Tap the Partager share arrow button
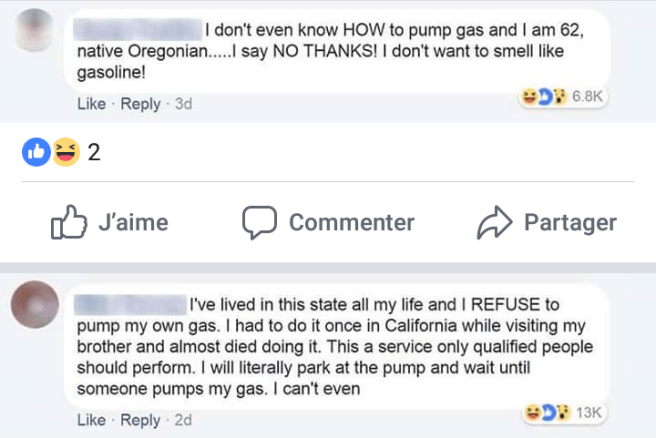 pyautogui.click(x=548, y=222)
